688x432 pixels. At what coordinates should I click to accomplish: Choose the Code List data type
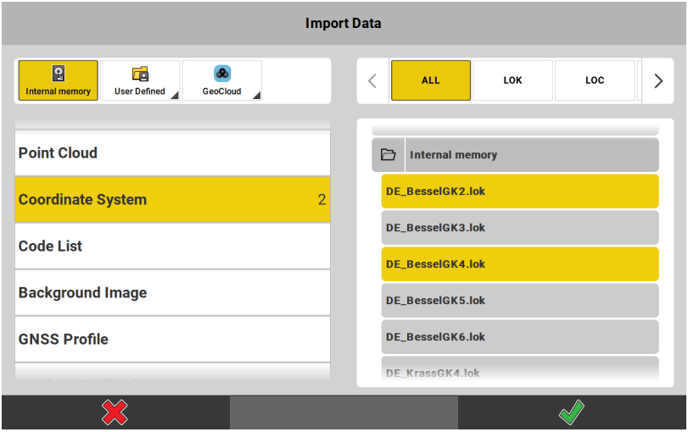172,246
